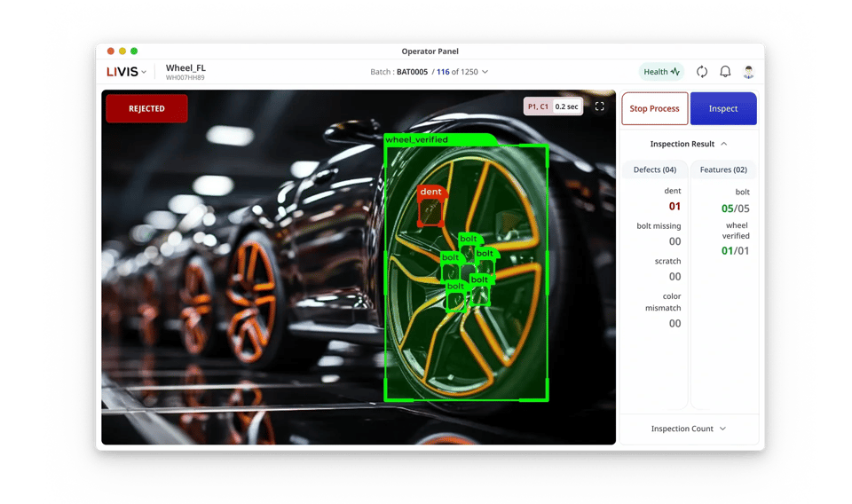Open the user profile avatar
Viewport: 852px width, 504px height.
click(x=748, y=72)
